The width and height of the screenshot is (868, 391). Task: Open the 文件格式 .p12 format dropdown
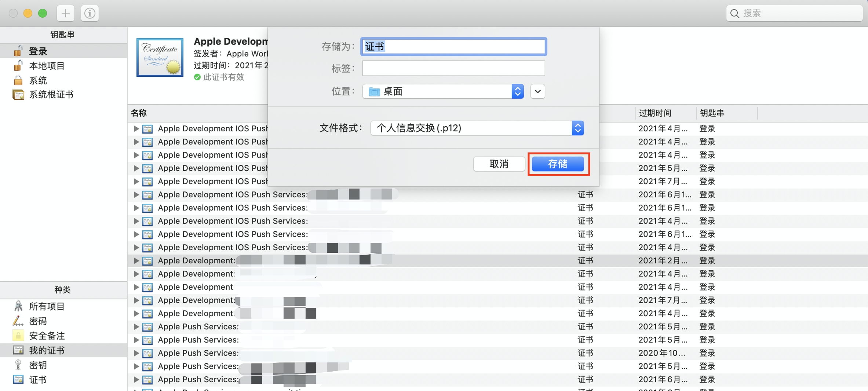point(477,128)
